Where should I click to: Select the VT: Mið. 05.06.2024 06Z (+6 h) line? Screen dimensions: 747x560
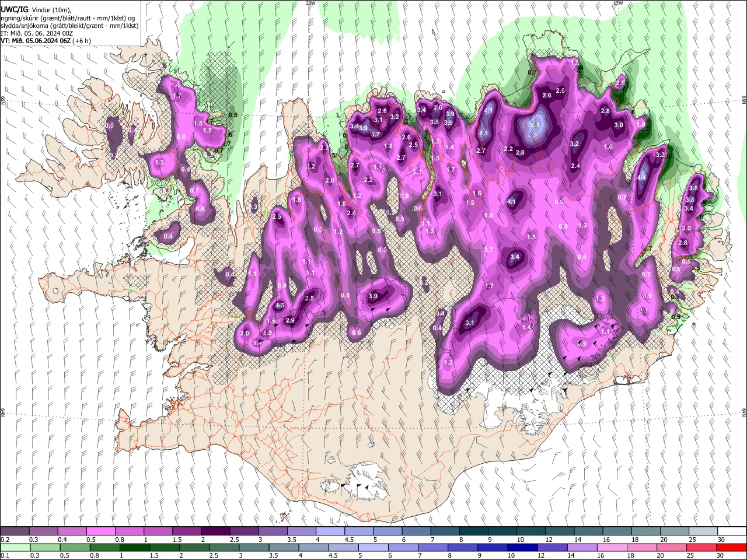click(x=46, y=41)
